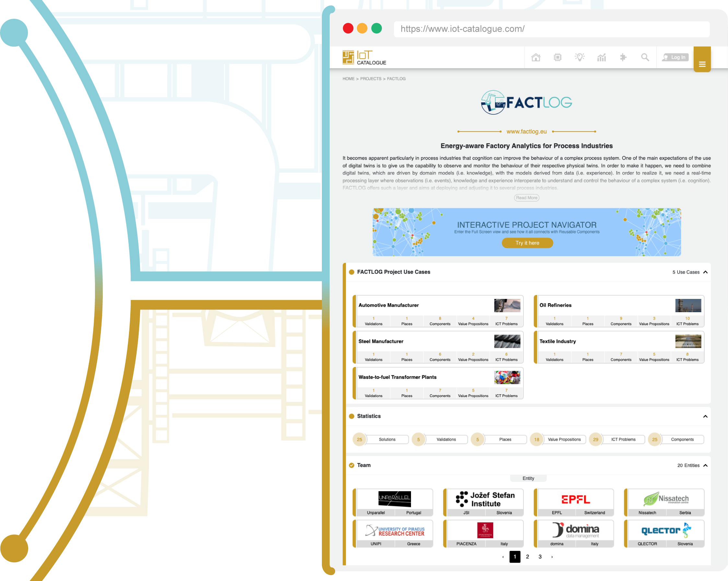Open University of Piraeus Research Center logo
Screen dimensions: 728x581
point(394,531)
